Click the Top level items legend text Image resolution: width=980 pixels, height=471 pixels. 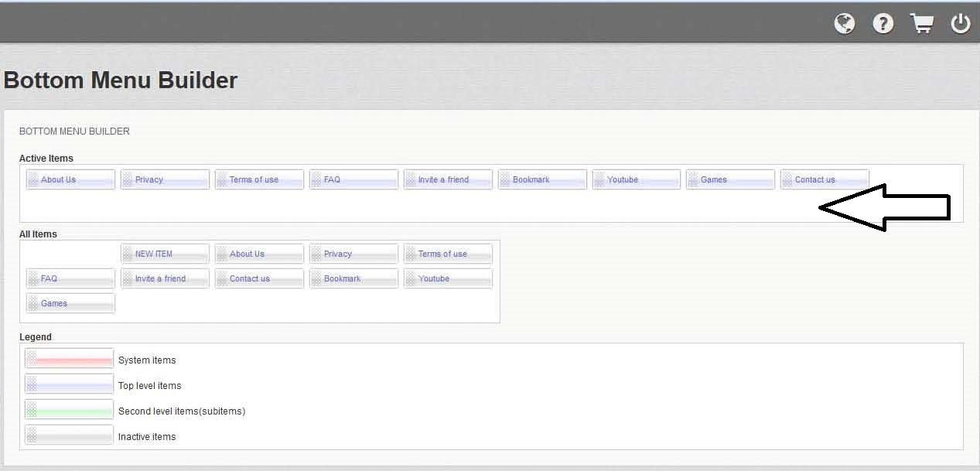149,386
